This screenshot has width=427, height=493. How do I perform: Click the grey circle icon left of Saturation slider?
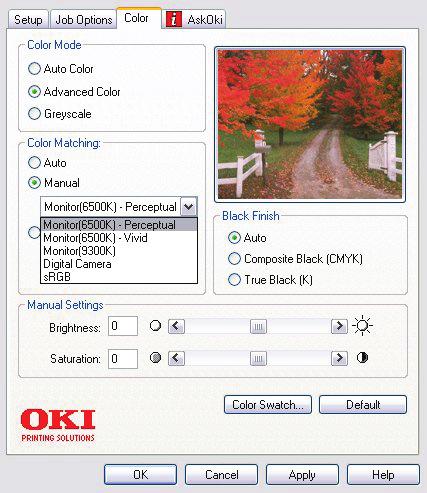[x=155, y=358]
